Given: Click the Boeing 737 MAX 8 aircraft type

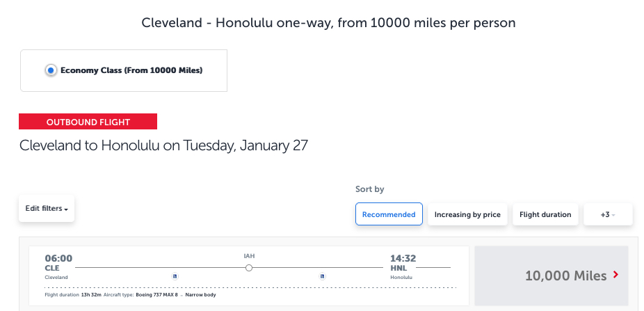Looking at the screenshot, I should coord(158,296).
